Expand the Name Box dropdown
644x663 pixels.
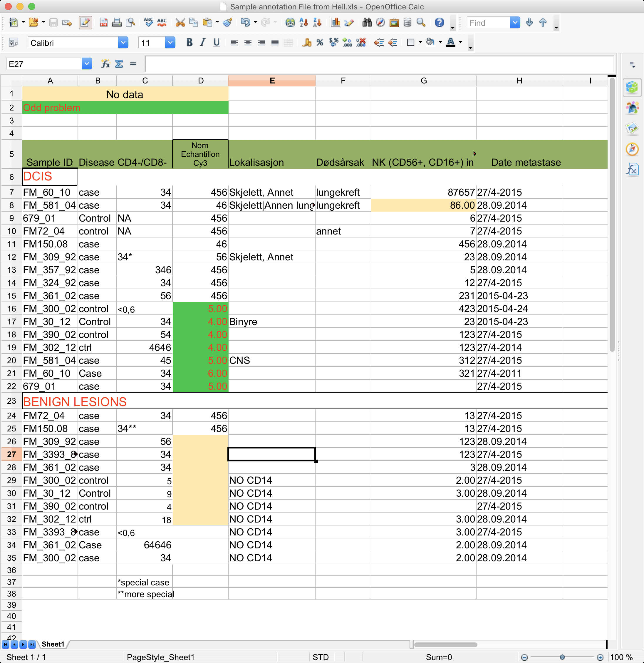pos(87,63)
